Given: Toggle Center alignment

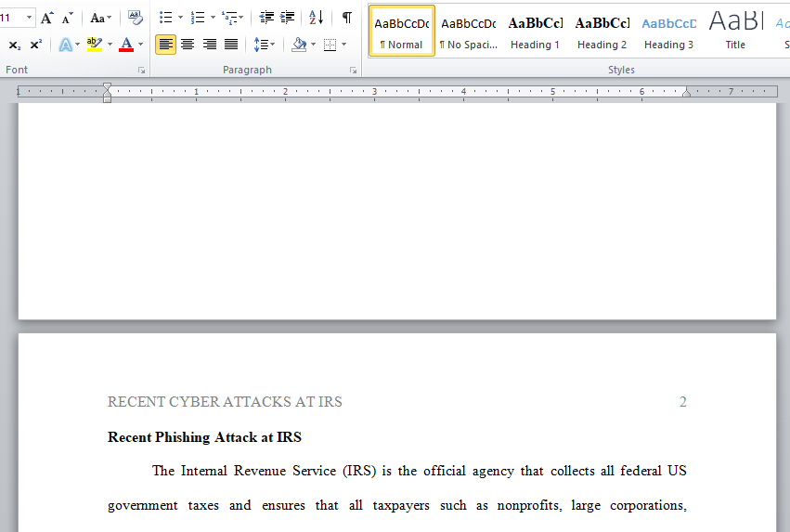Looking at the screenshot, I should click(x=188, y=45).
